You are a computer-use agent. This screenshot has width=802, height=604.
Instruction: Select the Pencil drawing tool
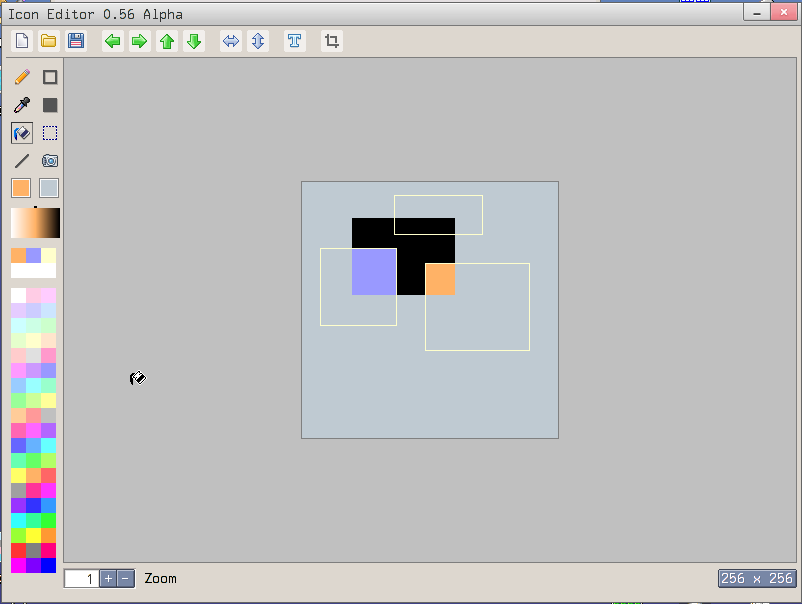click(21, 77)
